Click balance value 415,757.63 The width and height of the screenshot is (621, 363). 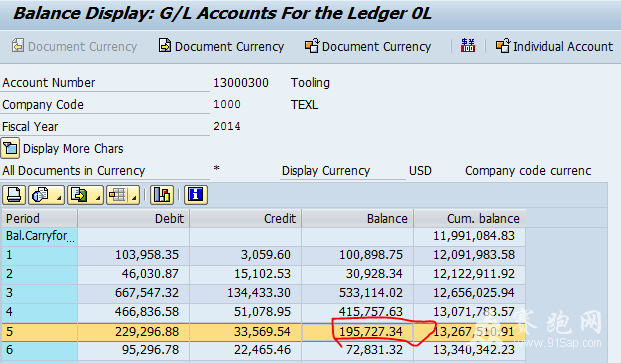pyautogui.click(x=371, y=312)
